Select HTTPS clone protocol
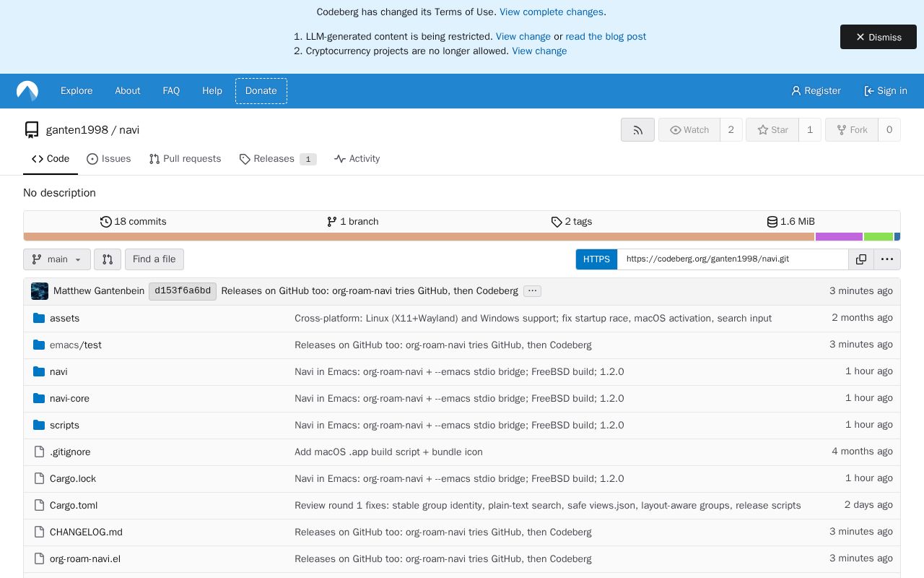This screenshot has width=924, height=578. (x=596, y=259)
